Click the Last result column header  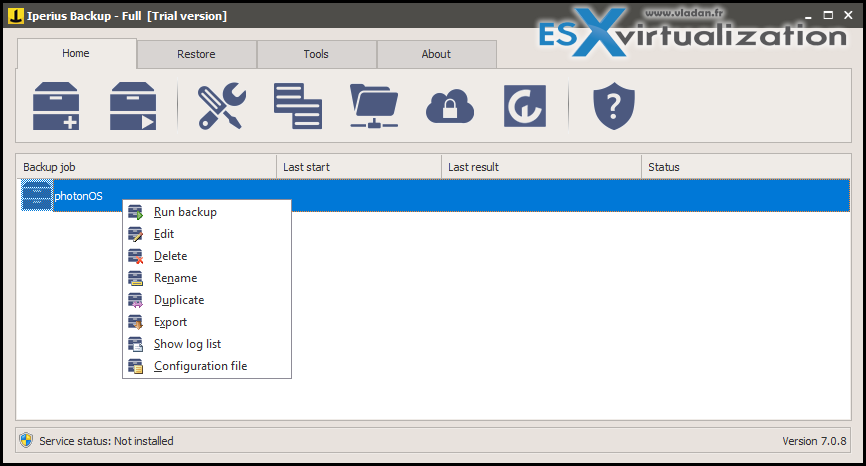pos(541,167)
